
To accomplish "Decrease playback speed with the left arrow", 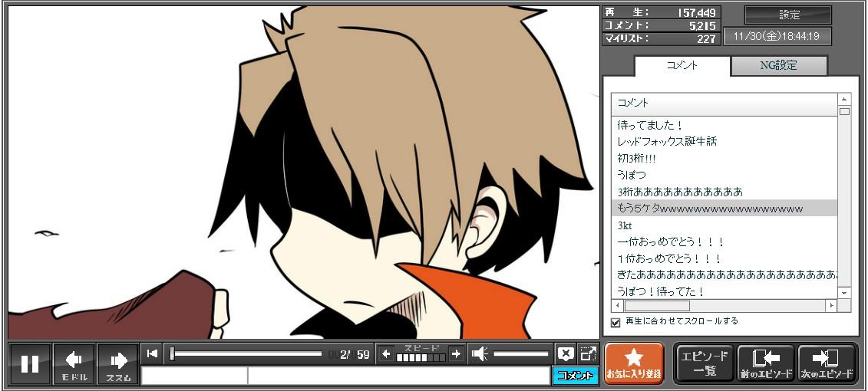I will tap(386, 353).
